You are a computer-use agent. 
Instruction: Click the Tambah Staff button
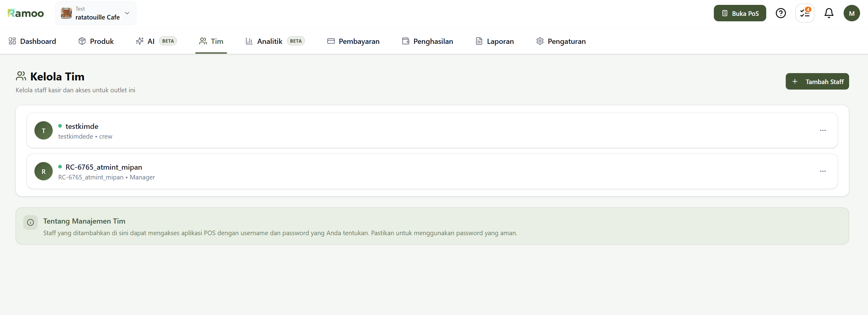pyautogui.click(x=817, y=82)
